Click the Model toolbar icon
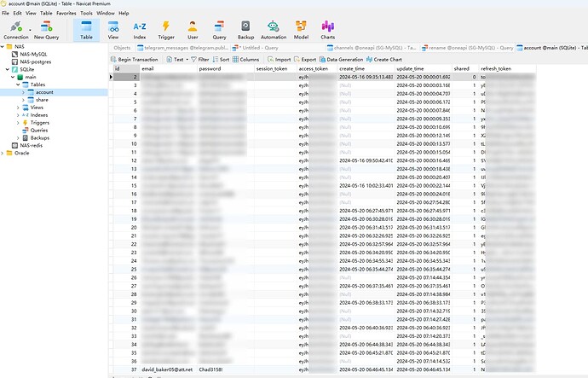 point(301,30)
